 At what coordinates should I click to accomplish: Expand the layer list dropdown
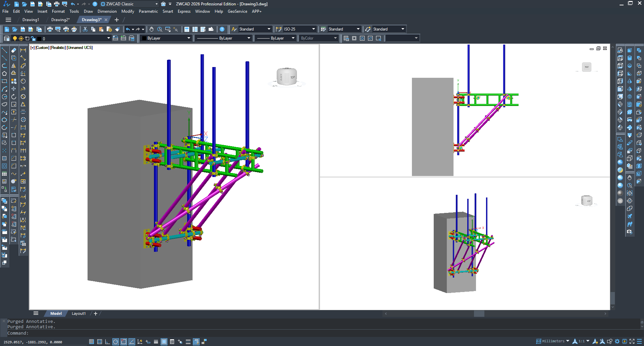pos(108,38)
